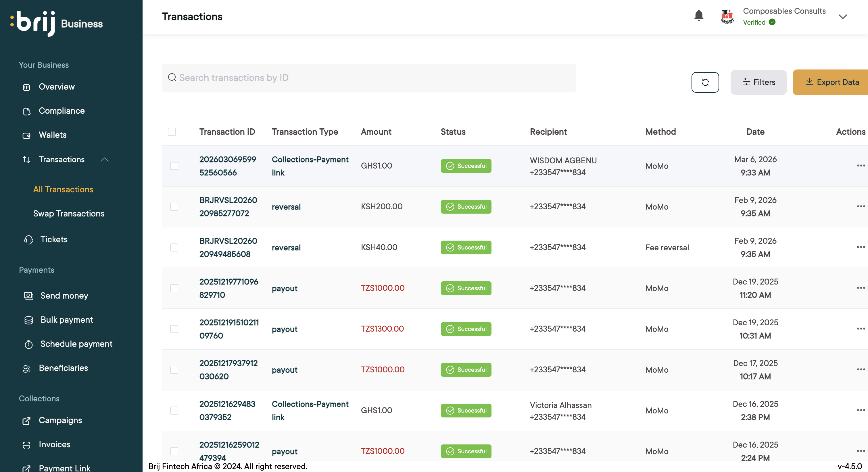Viewport: 868px width, 472px height.
Task: Open Beneficiaries page link
Action: coord(63,368)
